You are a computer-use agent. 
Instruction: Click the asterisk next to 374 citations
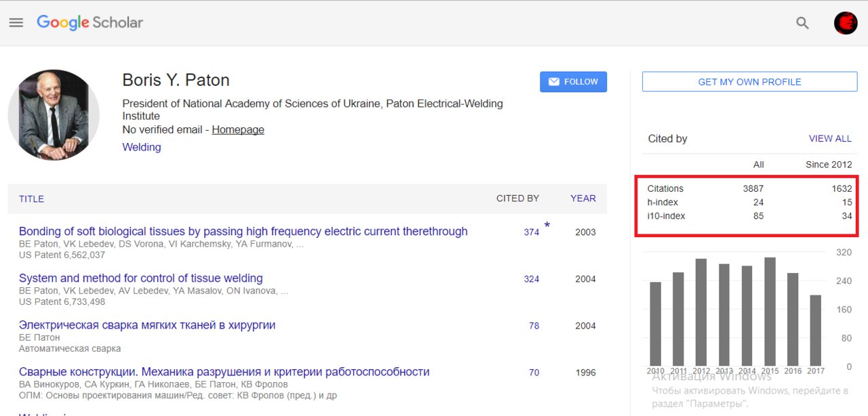click(547, 226)
